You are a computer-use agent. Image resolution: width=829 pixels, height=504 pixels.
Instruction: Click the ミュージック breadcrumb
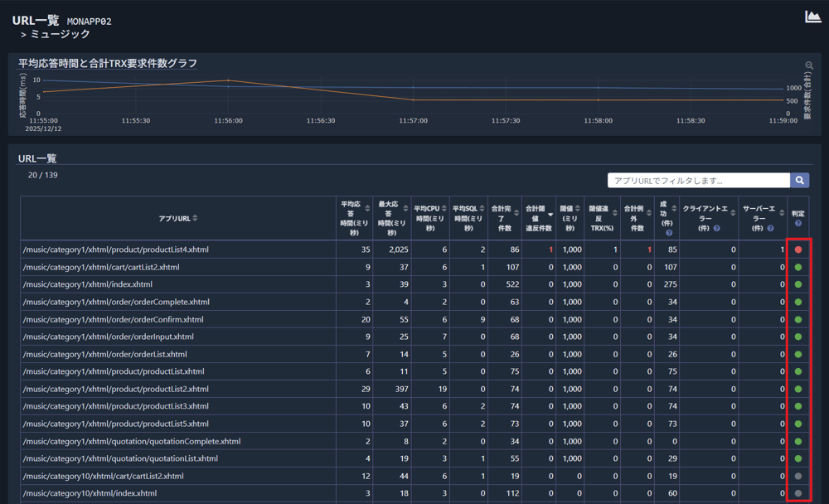coord(60,35)
